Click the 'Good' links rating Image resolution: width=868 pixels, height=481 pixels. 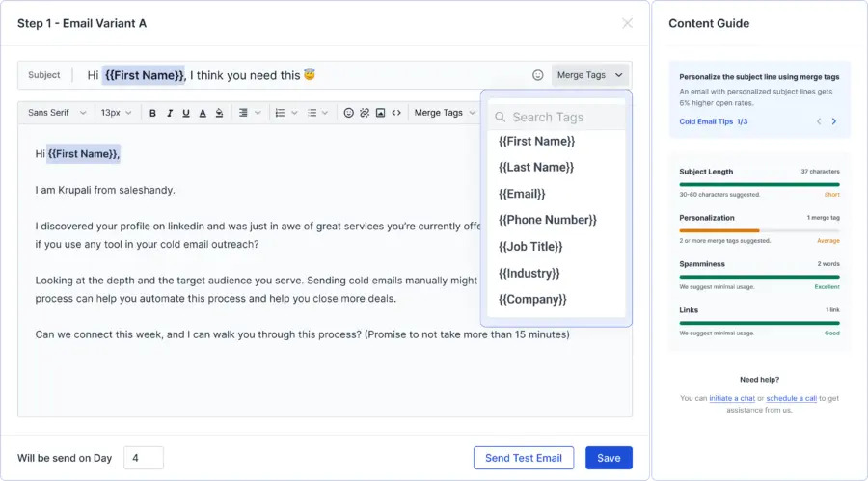(832, 334)
